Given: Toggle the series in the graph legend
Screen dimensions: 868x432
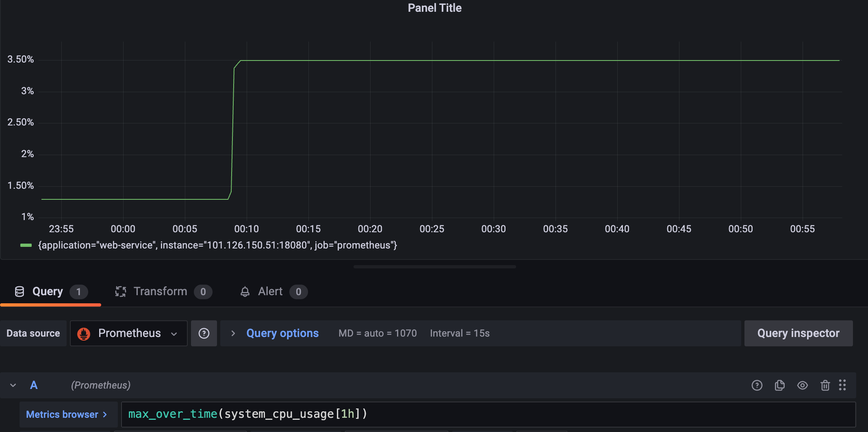Looking at the screenshot, I should click(x=217, y=245).
